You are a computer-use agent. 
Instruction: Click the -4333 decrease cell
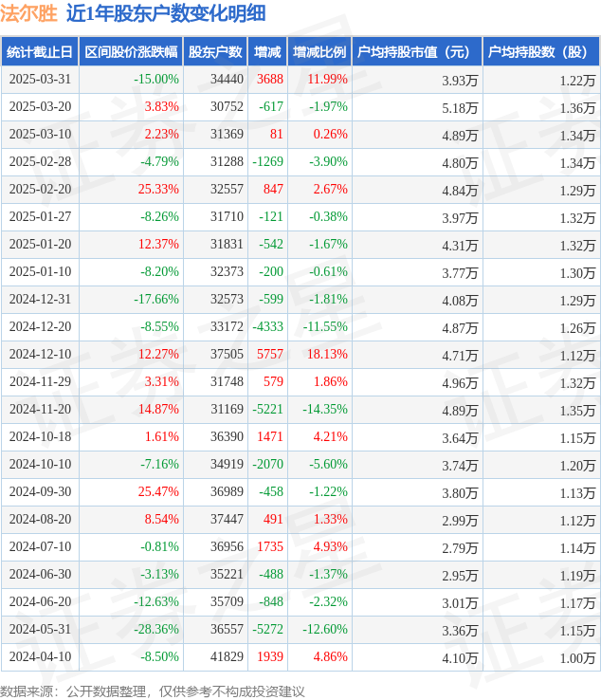267,327
